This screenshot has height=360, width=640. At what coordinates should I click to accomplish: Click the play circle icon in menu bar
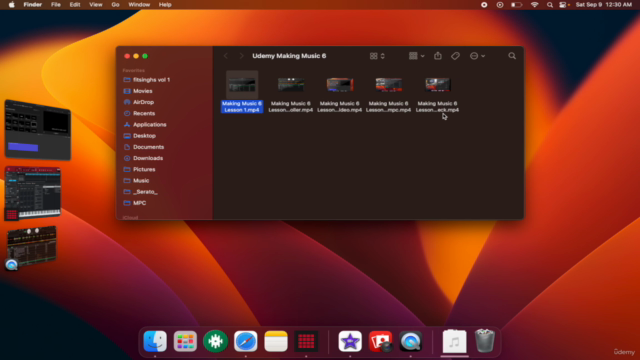point(500,5)
